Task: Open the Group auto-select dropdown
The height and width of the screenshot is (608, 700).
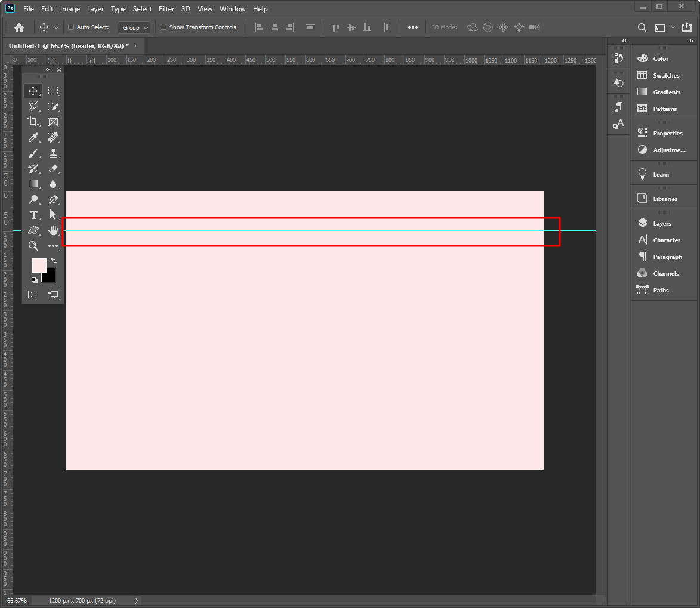Action: 134,27
